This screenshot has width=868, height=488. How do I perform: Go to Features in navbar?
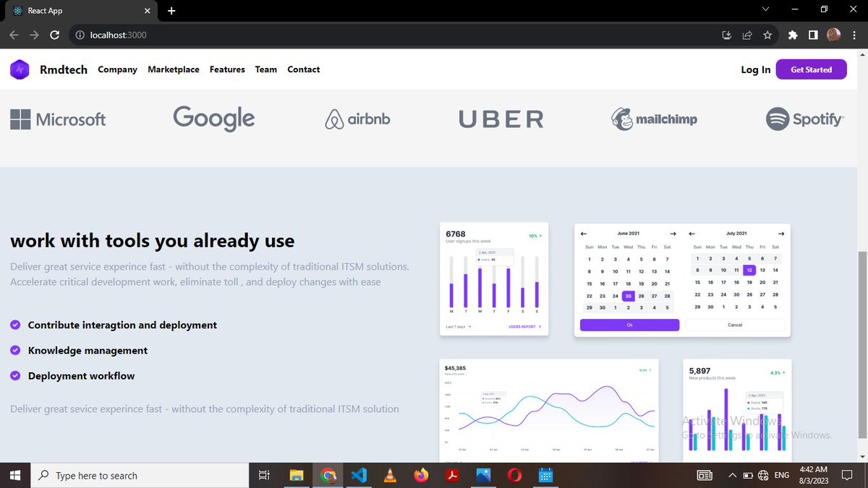pos(227,69)
